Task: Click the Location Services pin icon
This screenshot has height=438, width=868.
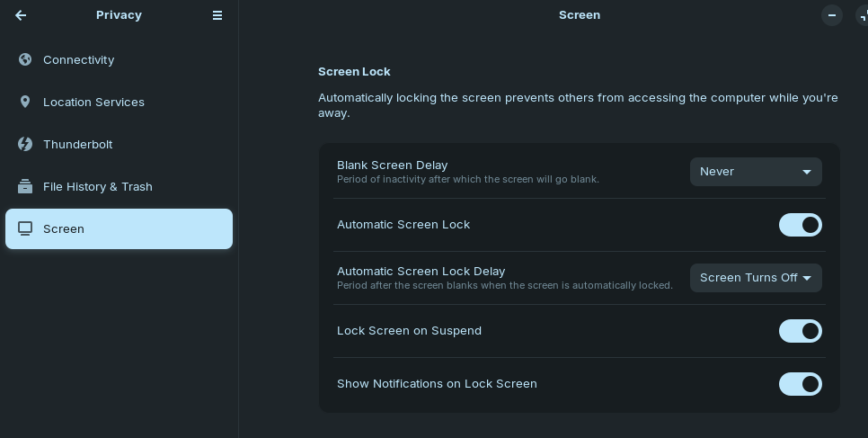Action: click(x=25, y=102)
